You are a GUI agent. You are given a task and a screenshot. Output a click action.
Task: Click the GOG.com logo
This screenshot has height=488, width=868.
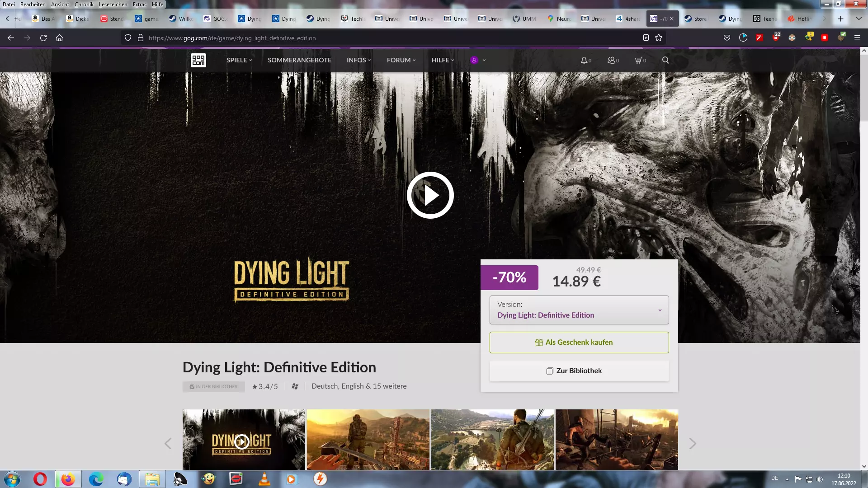tap(198, 60)
